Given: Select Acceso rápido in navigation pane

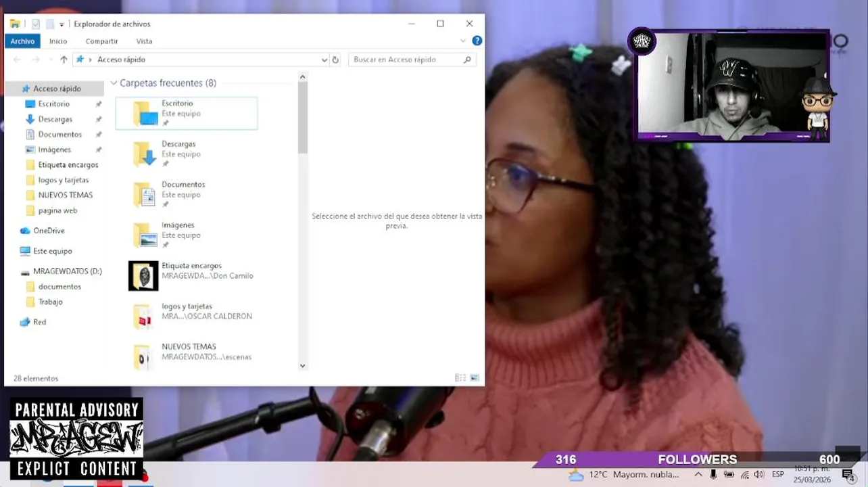Looking at the screenshot, I should coord(55,89).
